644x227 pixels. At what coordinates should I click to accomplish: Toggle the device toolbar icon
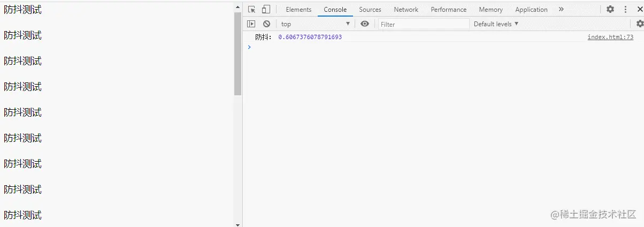click(266, 9)
